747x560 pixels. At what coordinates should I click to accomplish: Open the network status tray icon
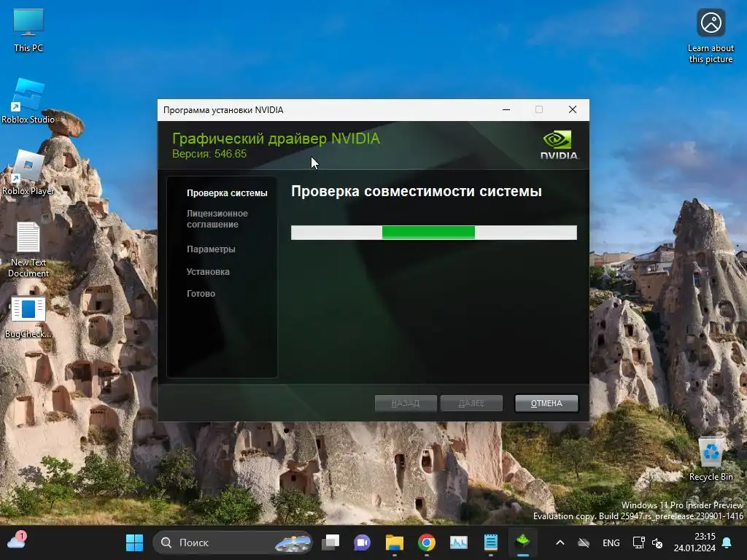pos(638,542)
